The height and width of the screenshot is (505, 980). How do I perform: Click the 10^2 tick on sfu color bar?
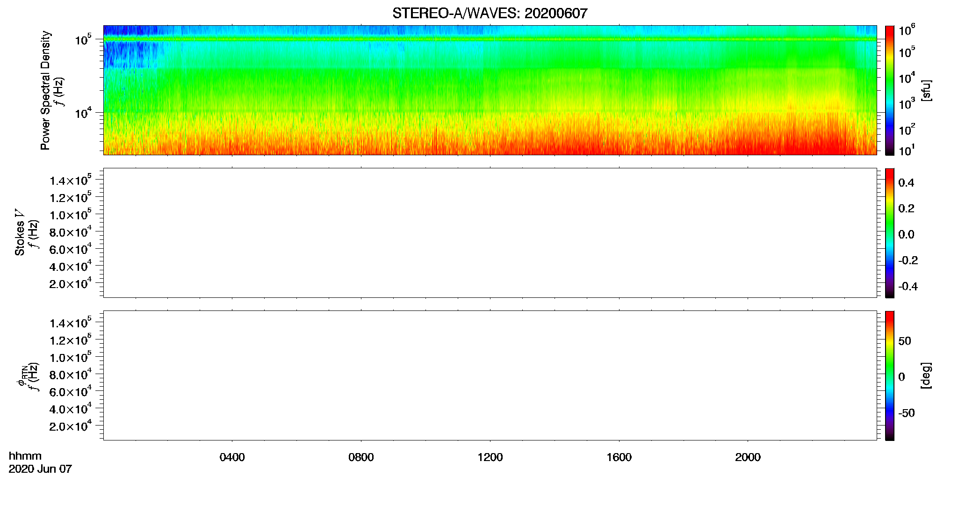click(x=907, y=129)
